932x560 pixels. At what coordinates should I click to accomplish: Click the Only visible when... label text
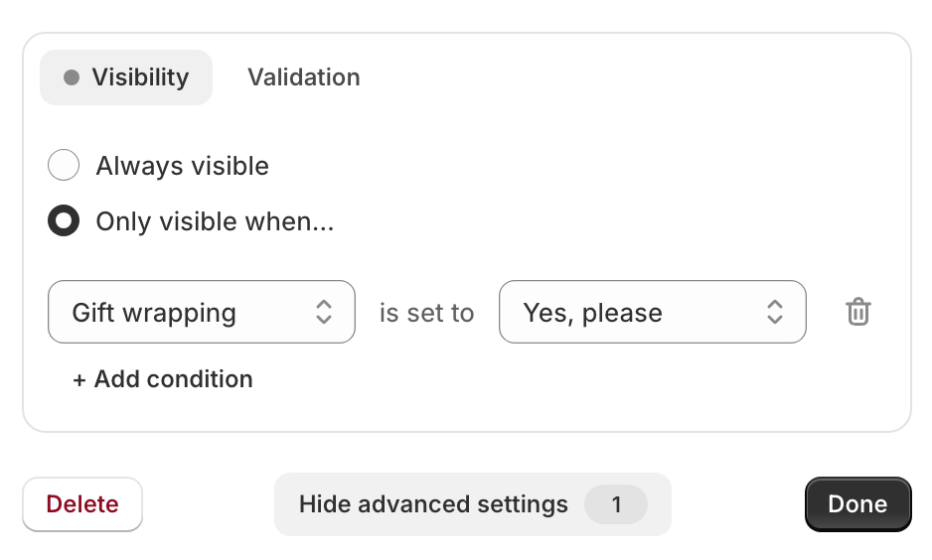coord(216,221)
